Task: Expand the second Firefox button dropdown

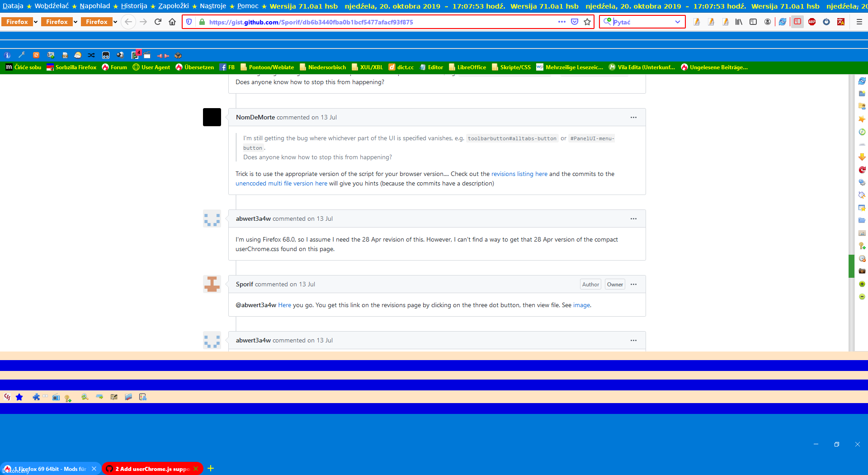Action: point(75,22)
